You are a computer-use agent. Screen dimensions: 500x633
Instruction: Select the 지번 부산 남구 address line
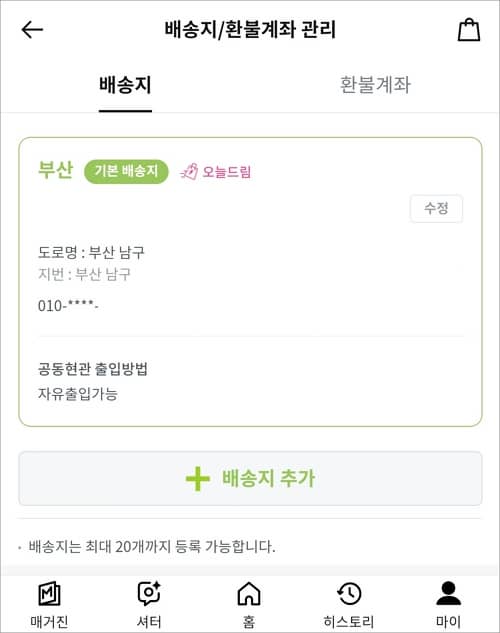pyautogui.click(x=84, y=274)
